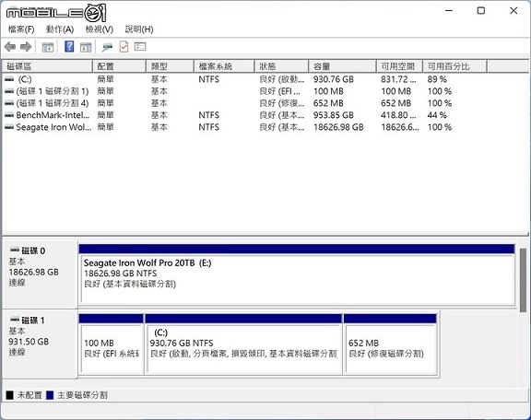Open Help via blue question mark icon
The image size is (531, 420).
pyautogui.click(x=69, y=46)
